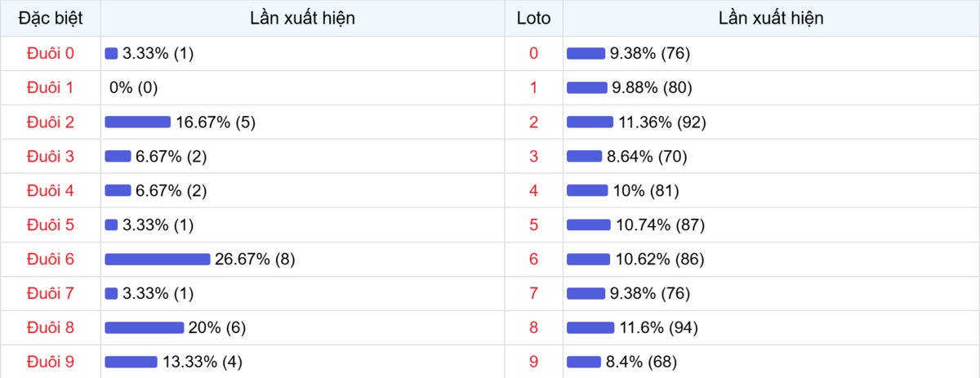Click the "Loto" column header
The height and width of the screenshot is (378, 980).
[533, 18]
